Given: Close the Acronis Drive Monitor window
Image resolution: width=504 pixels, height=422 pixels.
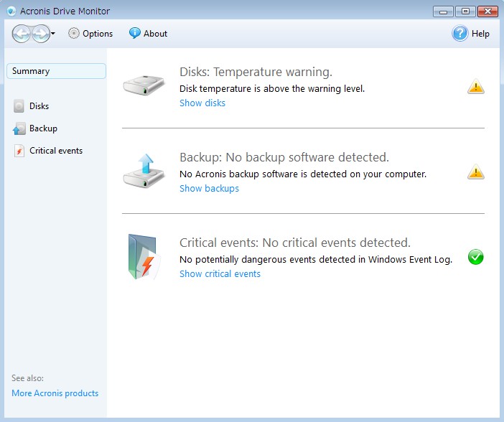Looking at the screenshot, I should pos(487,11).
